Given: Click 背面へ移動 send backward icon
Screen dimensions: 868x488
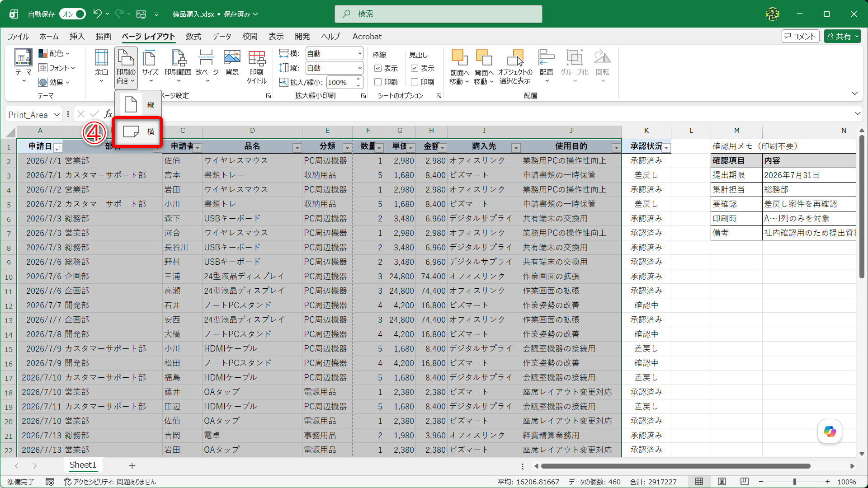Looking at the screenshot, I should 484,58.
